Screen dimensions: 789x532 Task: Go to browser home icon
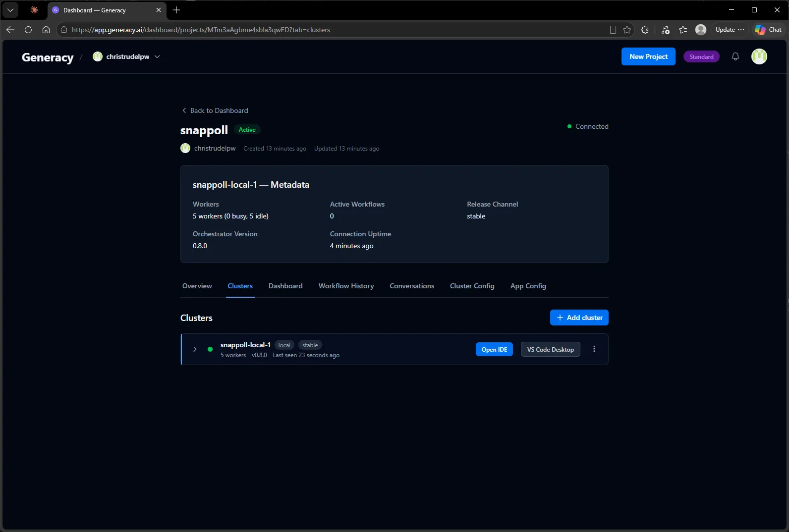point(46,30)
